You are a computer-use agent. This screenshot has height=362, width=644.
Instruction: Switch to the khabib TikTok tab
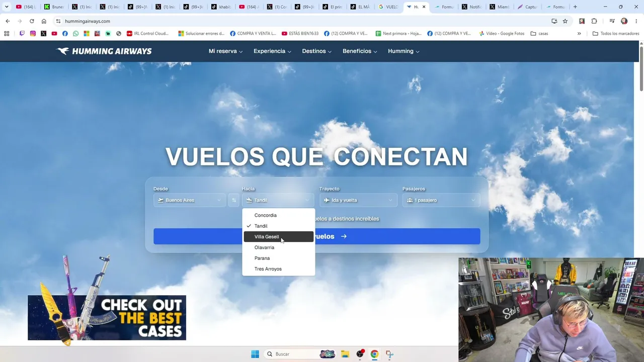click(220, 7)
